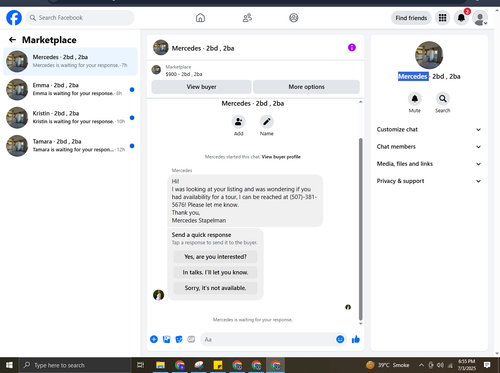This screenshot has width=500, height=373.
Task: Open Task View on the taskbar
Action: (141, 365)
